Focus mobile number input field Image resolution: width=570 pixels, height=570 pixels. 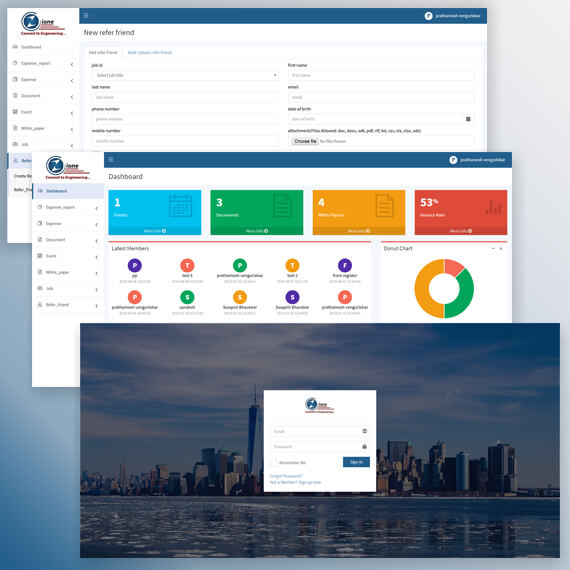point(185,141)
